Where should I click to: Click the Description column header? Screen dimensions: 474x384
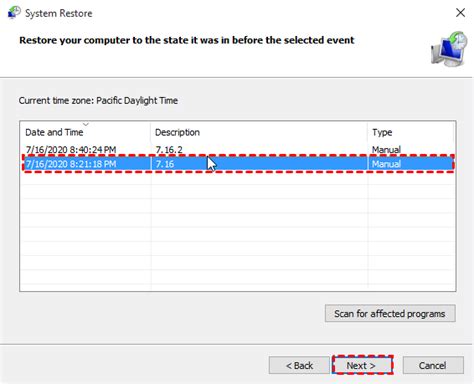259,132
